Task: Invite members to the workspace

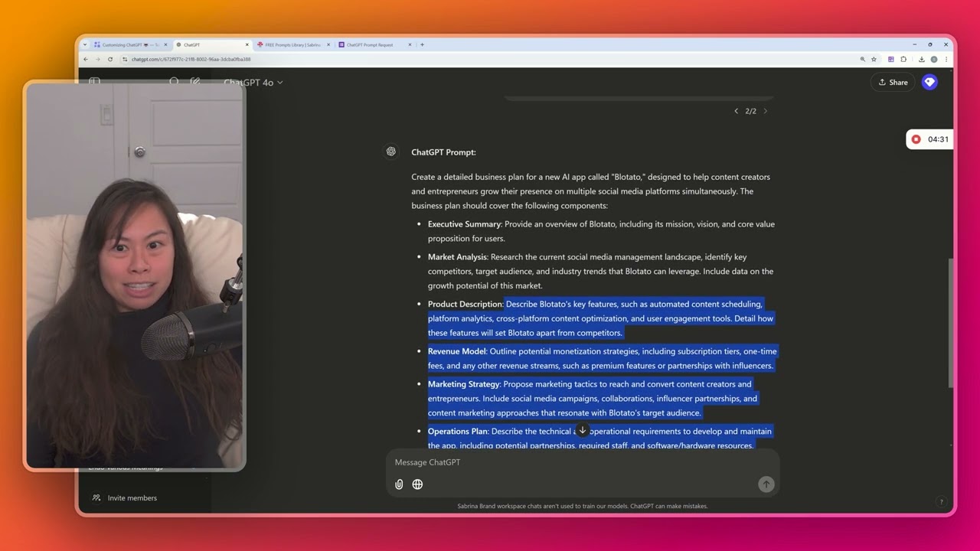Action: click(125, 497)
